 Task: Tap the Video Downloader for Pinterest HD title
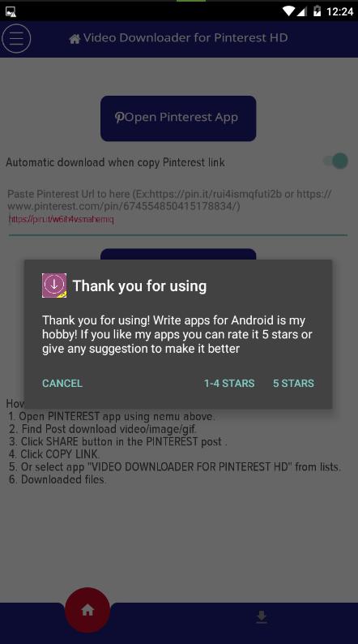coord(185,38)
